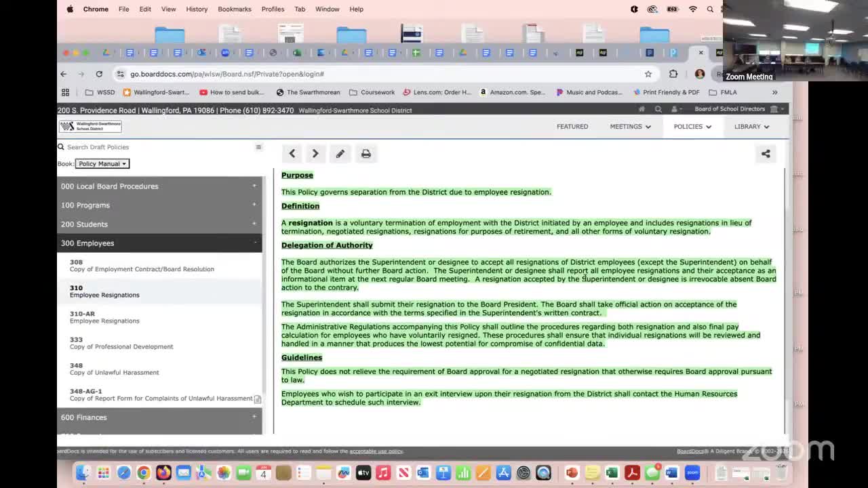The image size is (868, 488).
Task: Click Chrome's back navigation arrow
Action: click(x=64, y=74)
